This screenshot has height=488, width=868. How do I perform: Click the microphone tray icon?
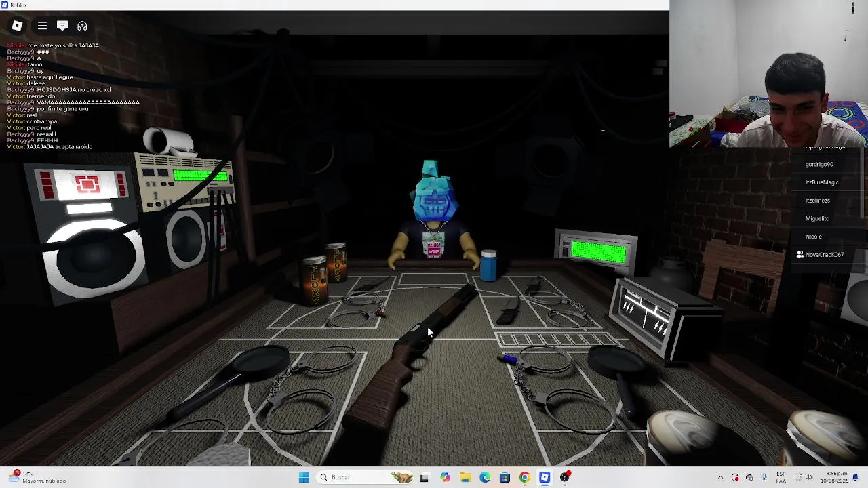(764, 477)
